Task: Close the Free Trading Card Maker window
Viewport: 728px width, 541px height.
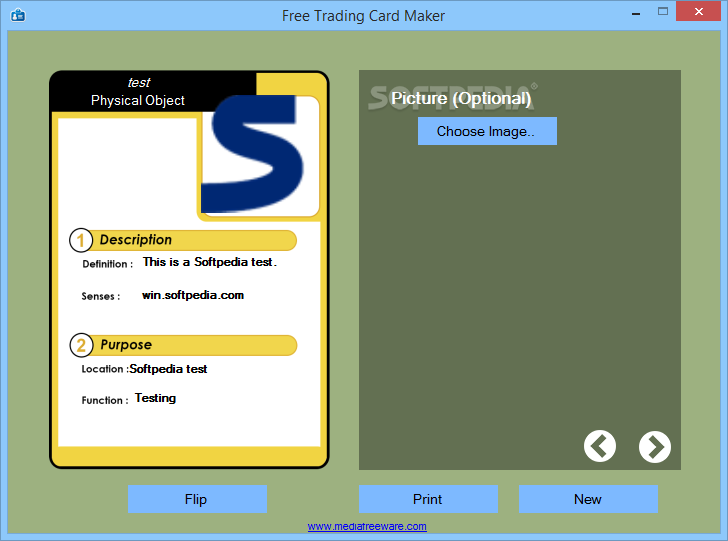Action: click(698, 12)
